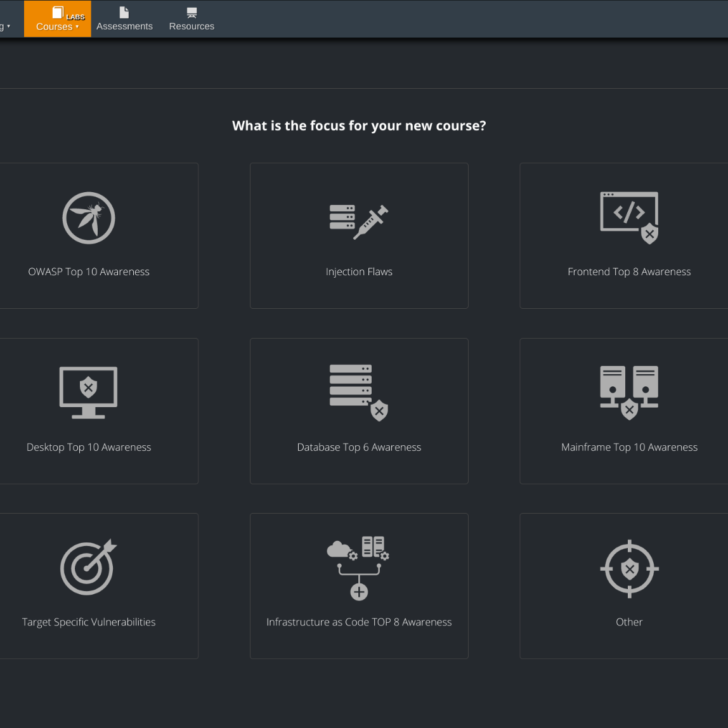Click the OWASP wasp logo icon
This screenshot has height=728, width=728.
(x=89, y=218)
